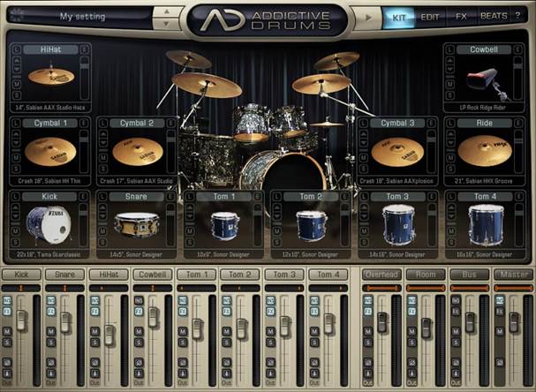Click the phase invert icon on the Bus channel
Image resolution: width=536 pixels, height=392 pixels.
tap(456, 362)
